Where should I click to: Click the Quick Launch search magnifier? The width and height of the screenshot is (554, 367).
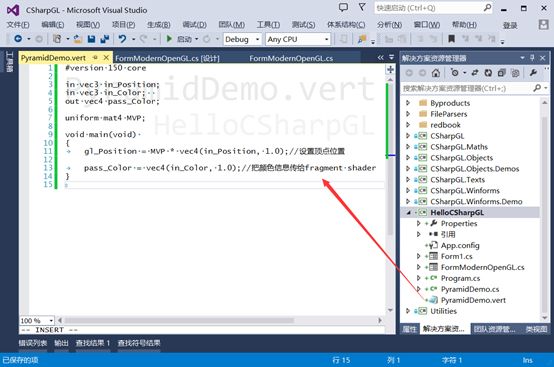(487, 7)
